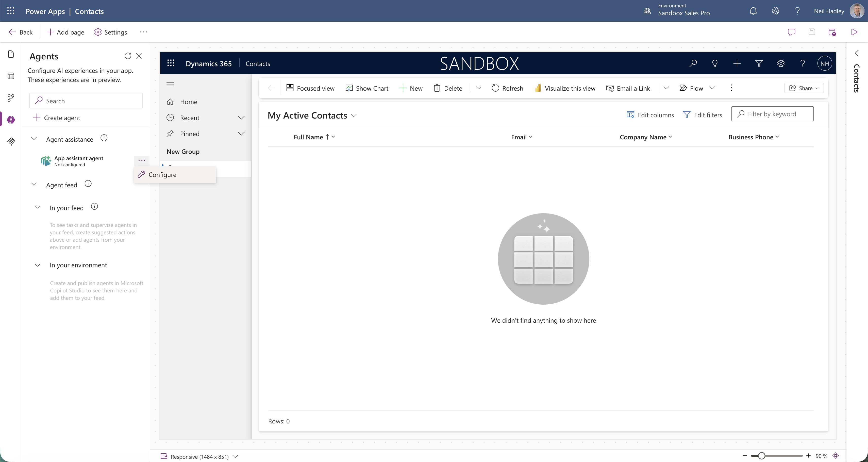Open the Share dropdown button
Viewport: 868px width, 462px height.
pos(804,88)
